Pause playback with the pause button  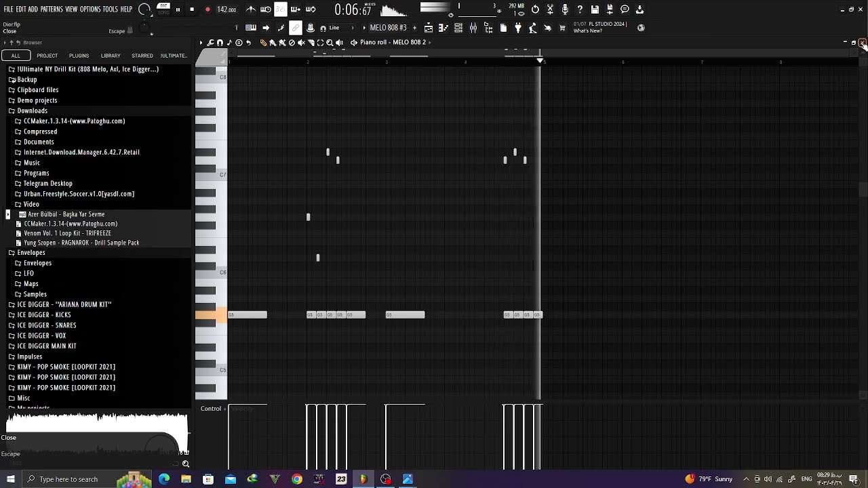pyautogui.click(x=178, y=9)
